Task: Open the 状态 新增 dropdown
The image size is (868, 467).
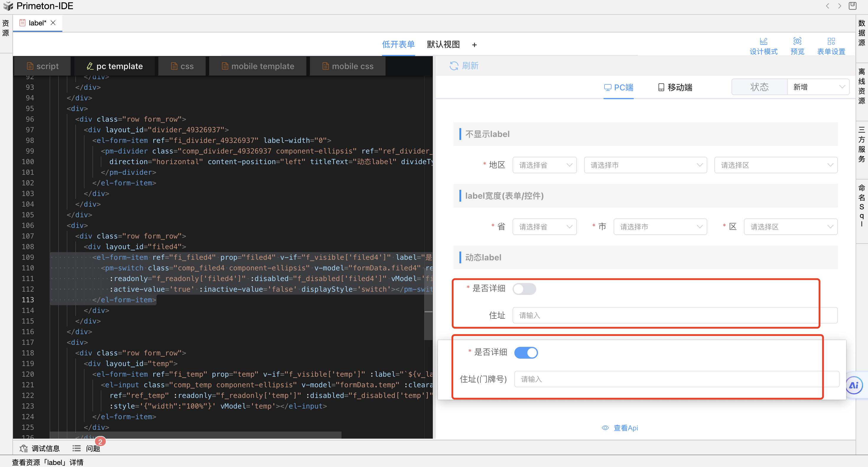Action: tap(817, 87)
